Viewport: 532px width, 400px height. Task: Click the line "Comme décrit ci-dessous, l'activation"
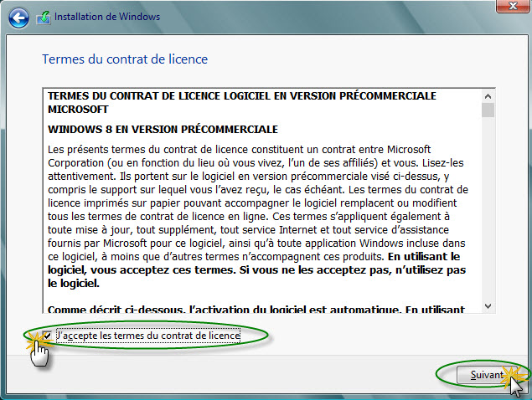click(256, 309)
